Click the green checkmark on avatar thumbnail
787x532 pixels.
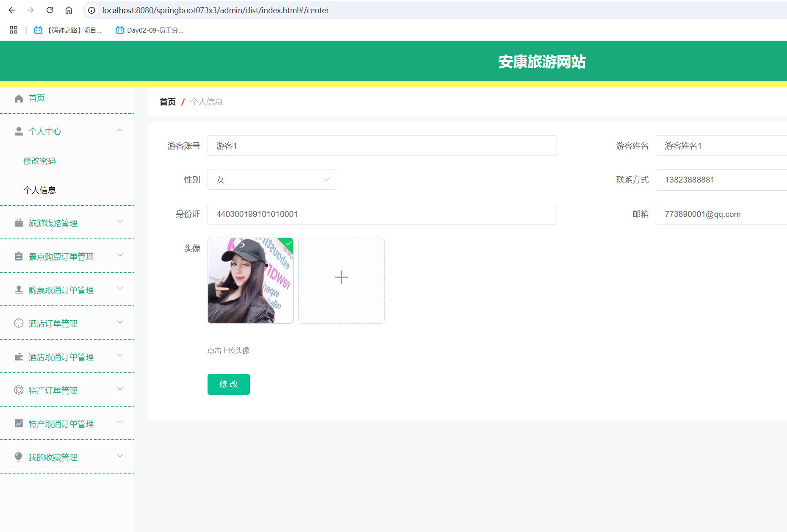[x=288, y=244]
